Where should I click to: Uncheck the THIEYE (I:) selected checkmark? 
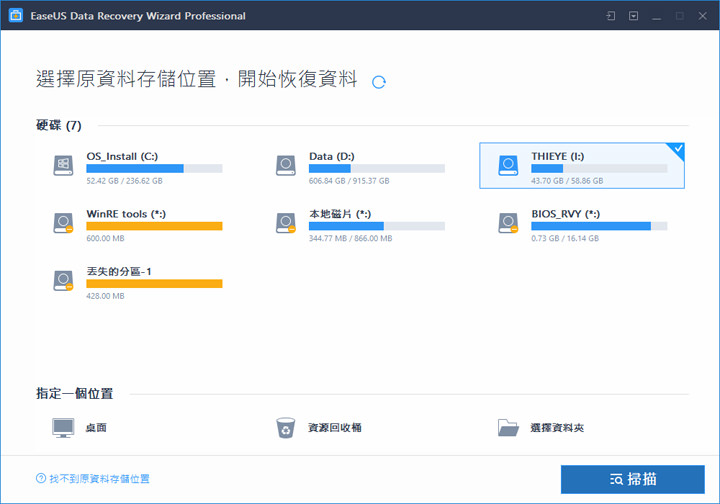click(677, 150)
